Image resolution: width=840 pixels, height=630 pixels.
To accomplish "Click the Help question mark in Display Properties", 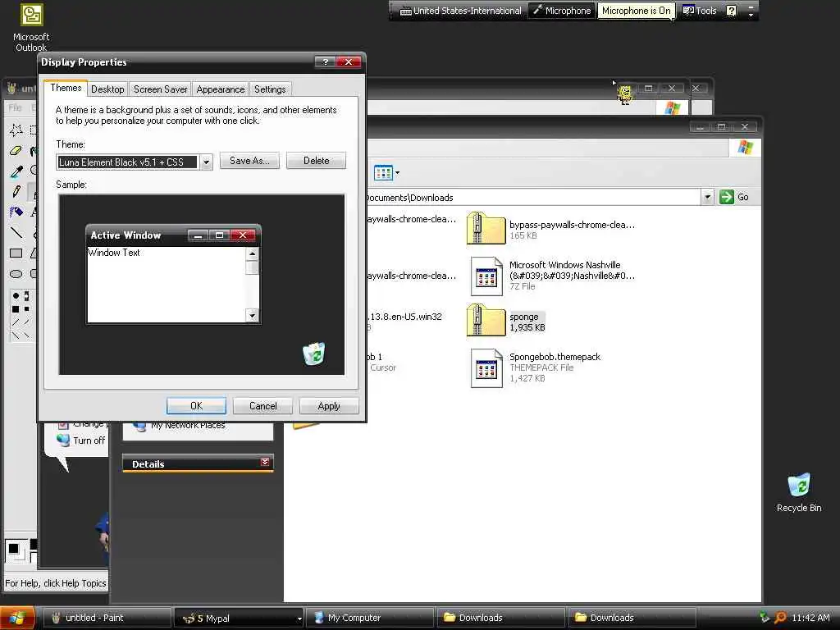I will pyautogui.click(x=325, y=62).
